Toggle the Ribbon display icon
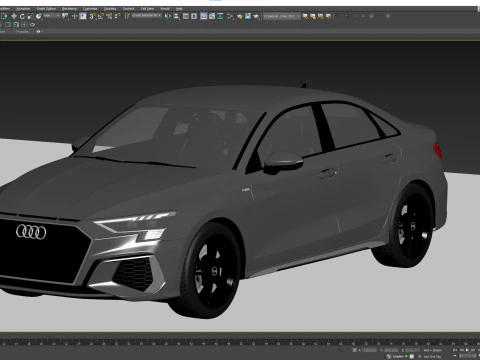This screenshot has height=360, width=480. click(x=204, y=16)
